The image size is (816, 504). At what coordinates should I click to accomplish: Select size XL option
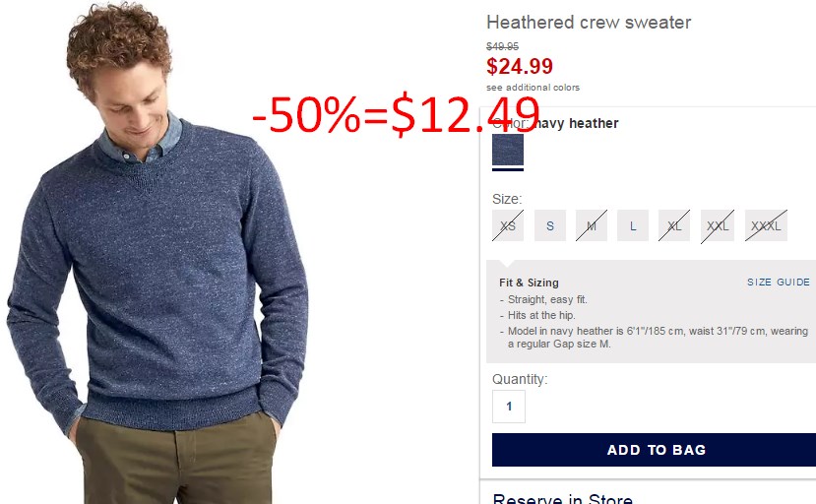click(x=674, y=225)
